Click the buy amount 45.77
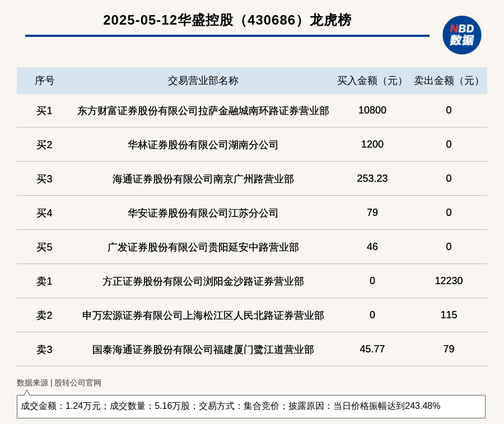 (372, 348)
